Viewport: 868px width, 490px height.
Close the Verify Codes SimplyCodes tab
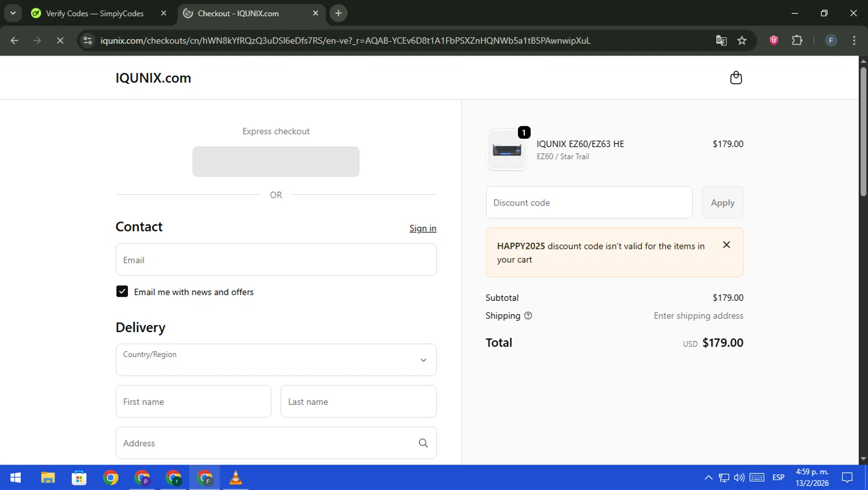164,13
